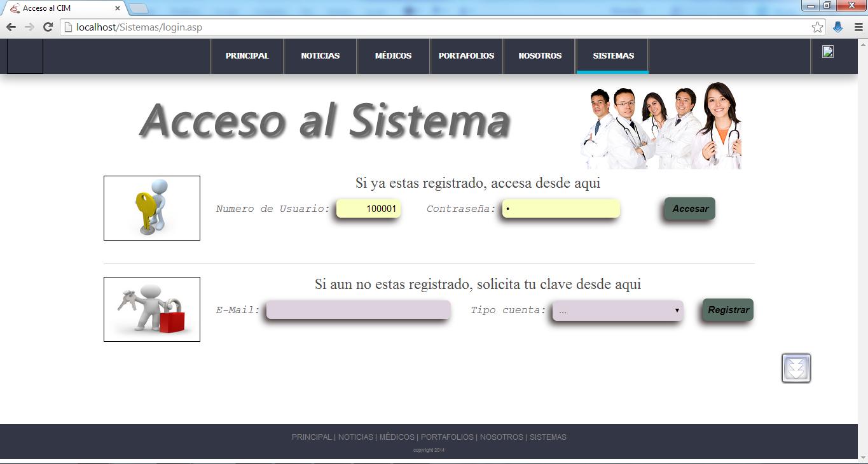
Task: Click 'Si aun no estas registrado' text
Action: (478, 285)
